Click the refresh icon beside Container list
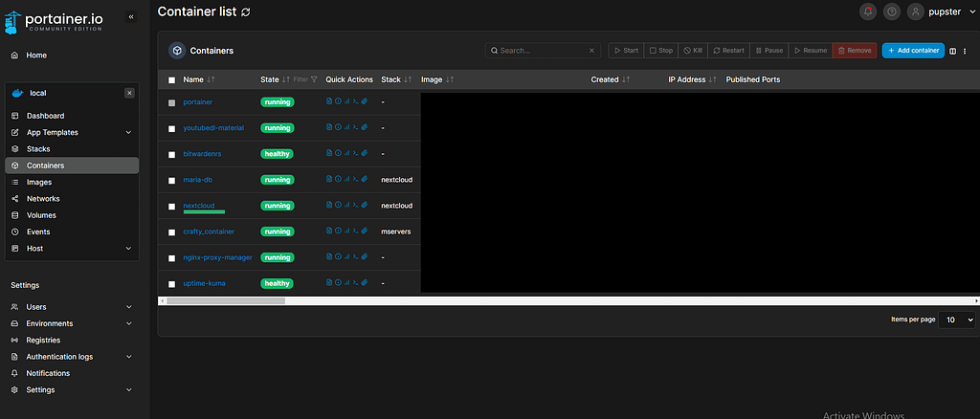The width and height of the screenshot is (980, 419). 246,11
